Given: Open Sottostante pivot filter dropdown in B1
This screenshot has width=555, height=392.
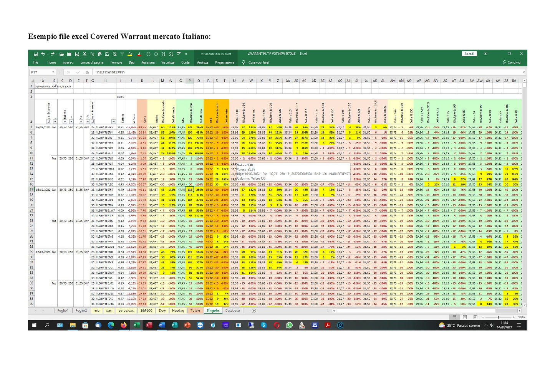Looking at the screenshot, I should pyautogui.click(x=55, y=86).
